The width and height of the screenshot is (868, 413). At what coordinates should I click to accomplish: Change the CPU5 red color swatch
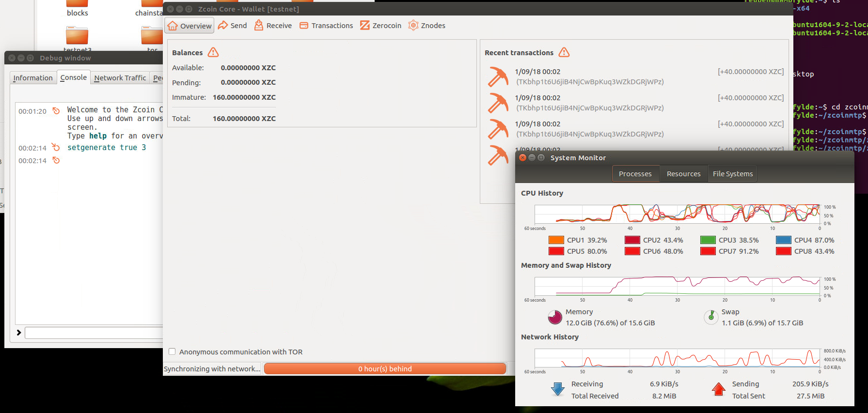pyautogui.click(x=556, y=251)
